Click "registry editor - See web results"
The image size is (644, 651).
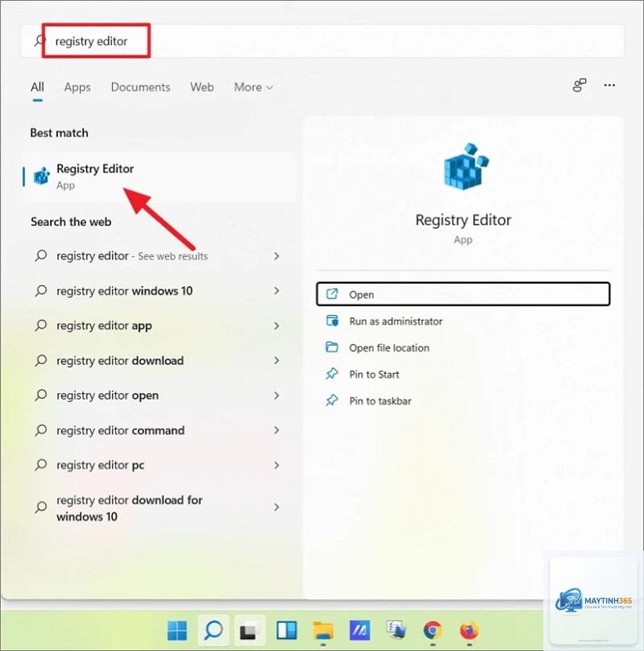(x=160, y=256)
